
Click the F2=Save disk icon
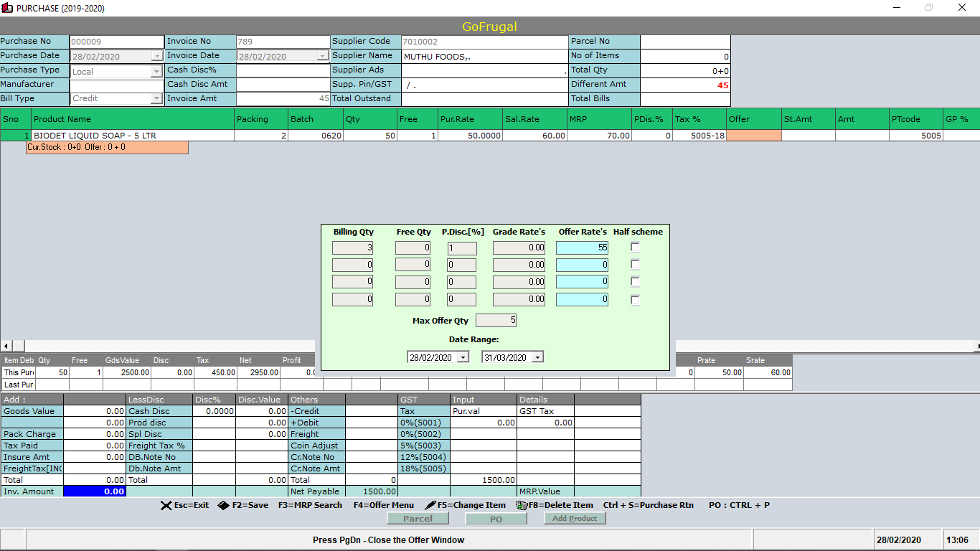click(x=223, y=505)
